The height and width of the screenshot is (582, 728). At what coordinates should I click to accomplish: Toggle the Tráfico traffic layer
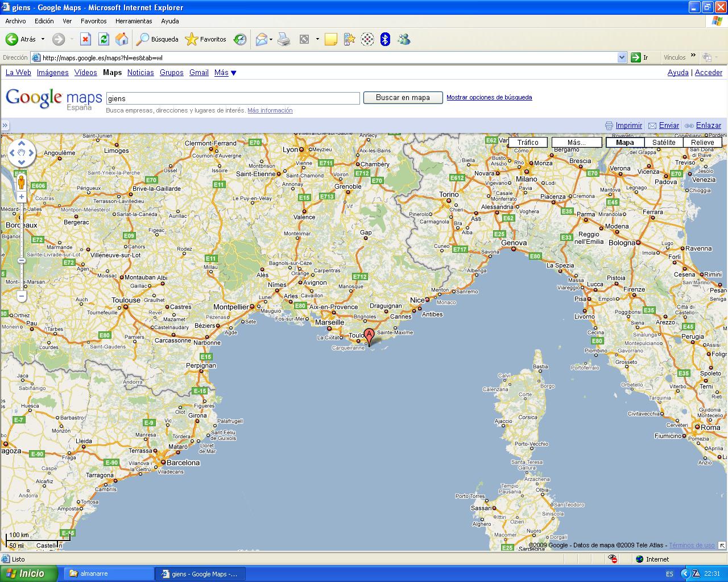pyautogui.click(x=528, y=143)
